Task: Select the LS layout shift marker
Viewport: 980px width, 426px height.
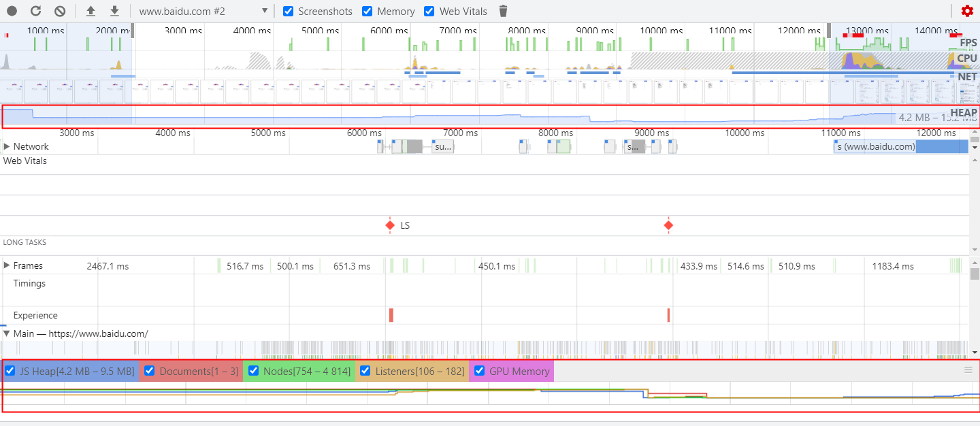Action: tap(390, 225)
